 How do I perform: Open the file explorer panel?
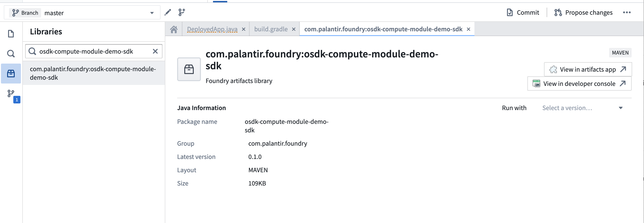point(11,33)
